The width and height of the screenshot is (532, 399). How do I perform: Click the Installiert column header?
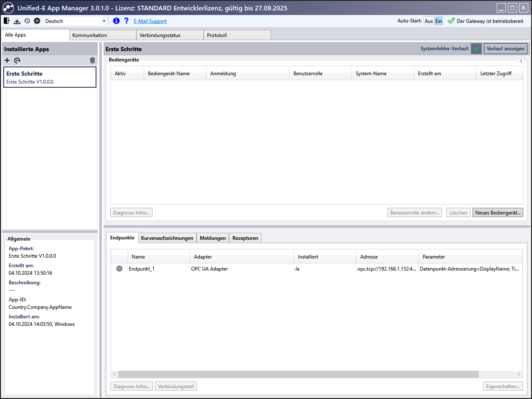[x=325, y=256]
